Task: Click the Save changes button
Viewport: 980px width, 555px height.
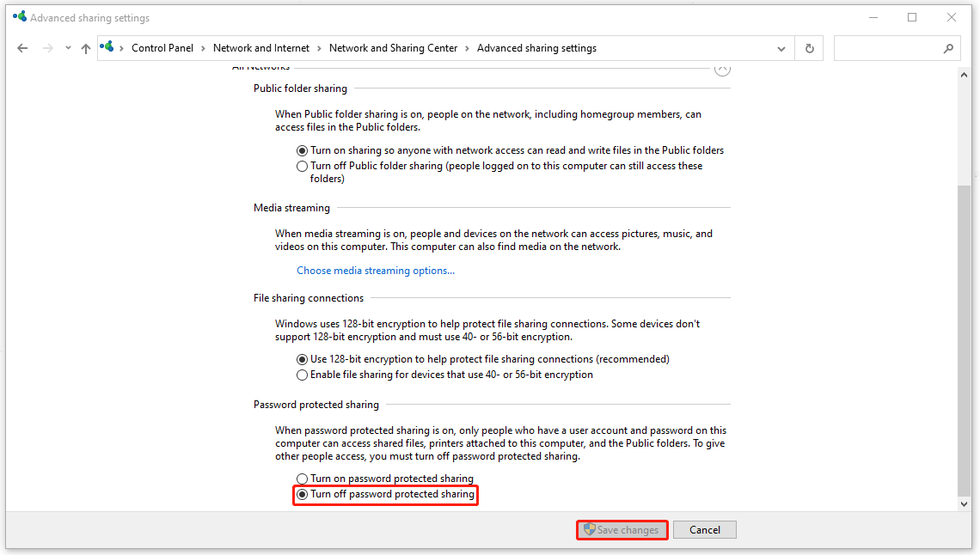Action: coord(622,529)
